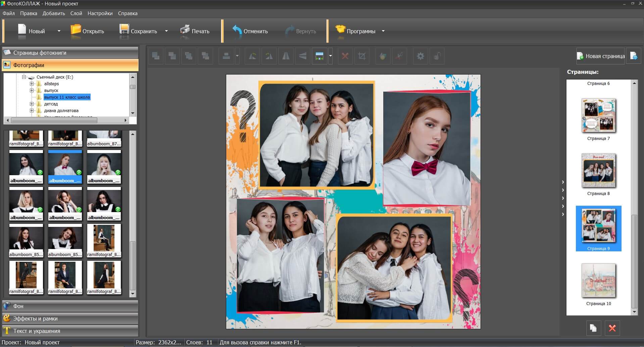The height and width of the screenshot is (347, 644).
Task: Select the выпуск 11 класс школа folder
Action: (x=67, y=97)
